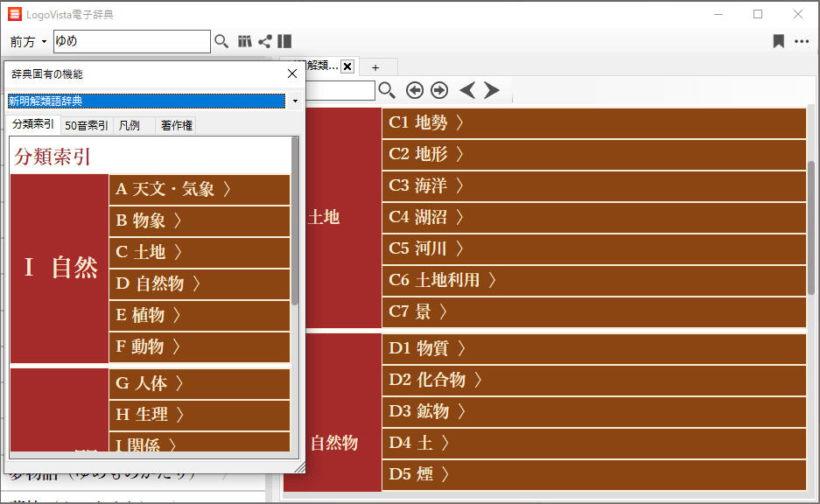The height and width of the screenshot is (504, 820).
Task: Click the share icon in toolbar
Action: [264, 41]
